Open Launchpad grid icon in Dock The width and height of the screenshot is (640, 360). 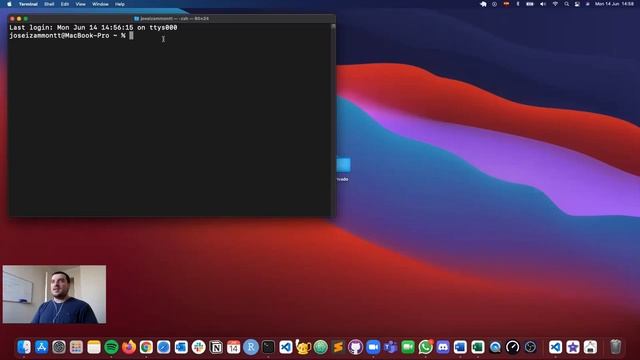76,347
